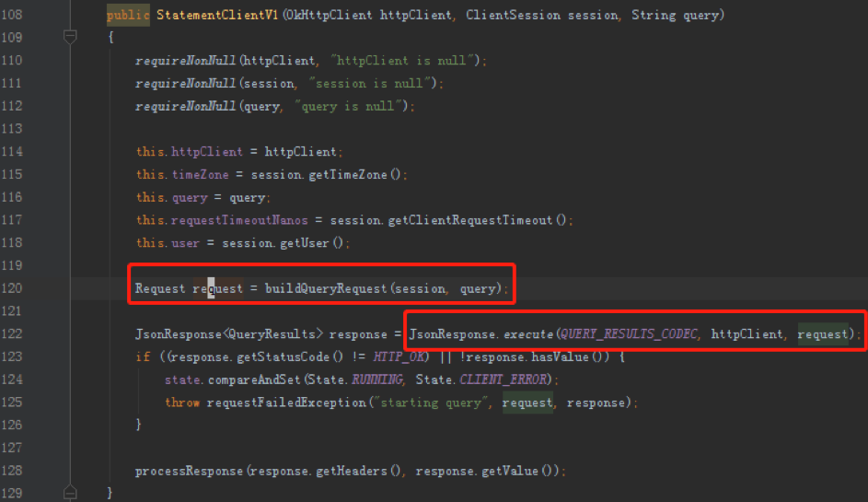
Task: Click line number 122 in the gutter
Action: point(11,333)
